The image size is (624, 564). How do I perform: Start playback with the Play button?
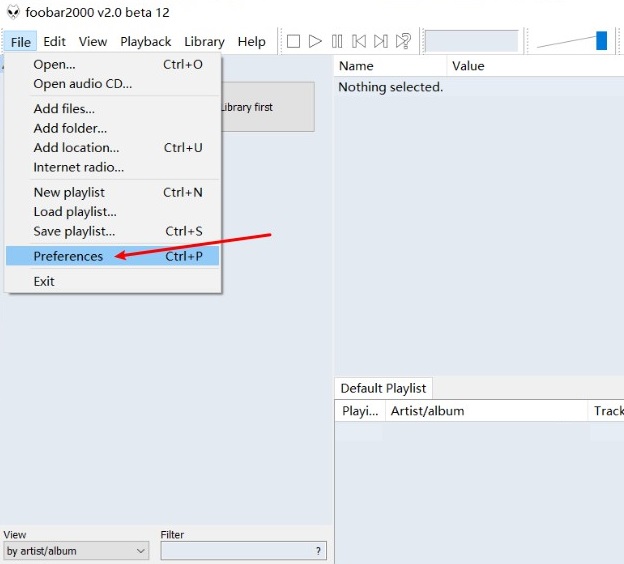click(x=315, y=41)
